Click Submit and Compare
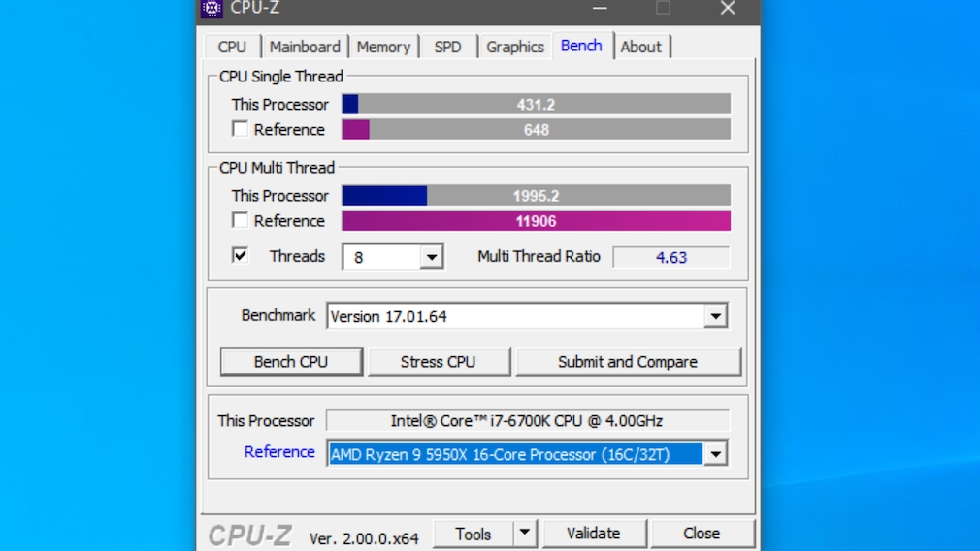This screenshot has height=551, width=980. (628, 362)
